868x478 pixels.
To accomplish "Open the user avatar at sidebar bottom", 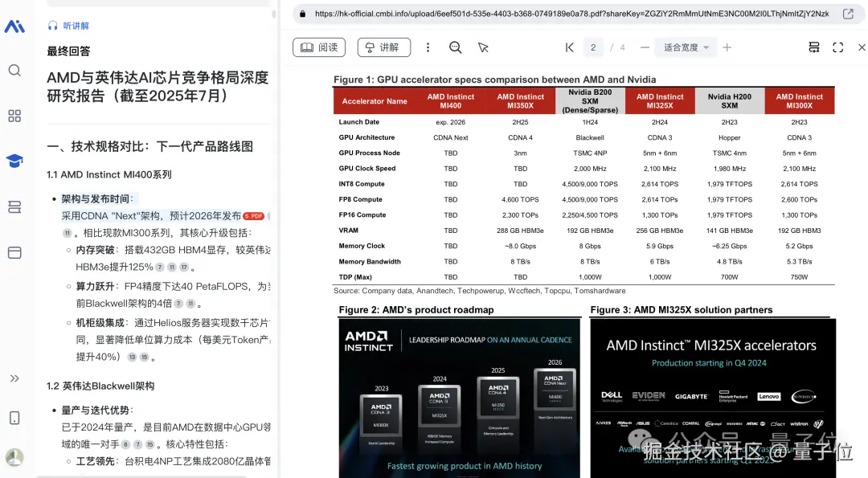I will [14, 457].
